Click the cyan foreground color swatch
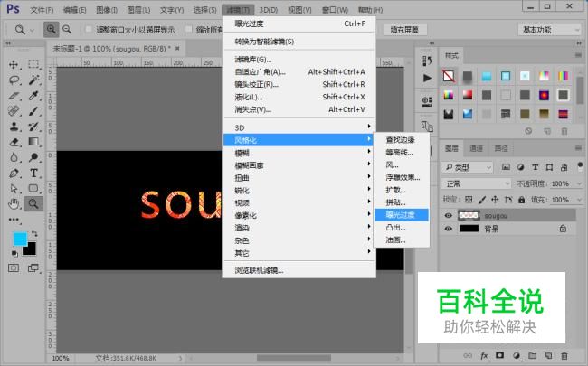The height and width of the screenshot is (366, 588). 19,239
